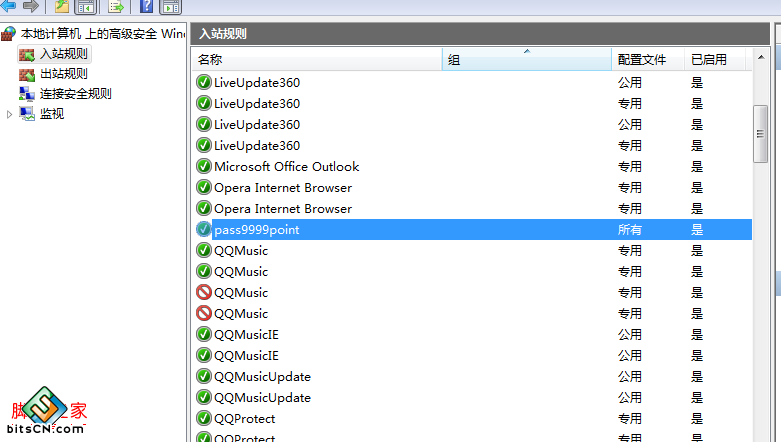Toggle the Show/Hide Action Pane toolbar icon
Viewport: 781px width, 442px height.
[x=171, y=6]
